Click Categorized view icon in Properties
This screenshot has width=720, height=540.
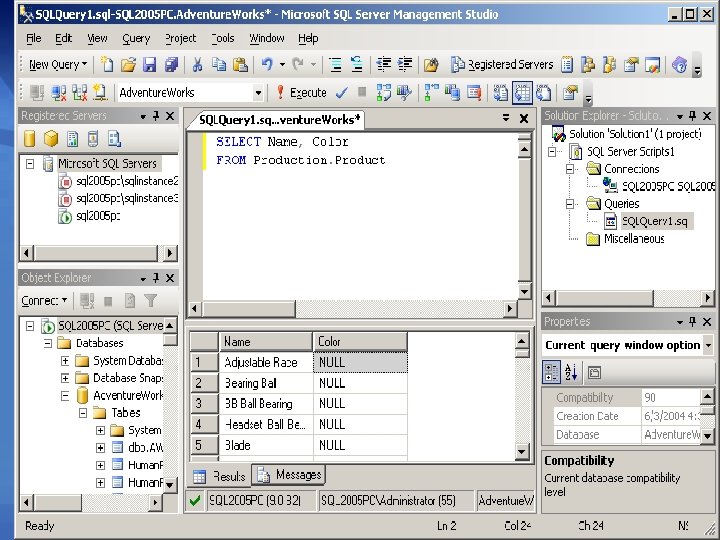coord(551,372)
